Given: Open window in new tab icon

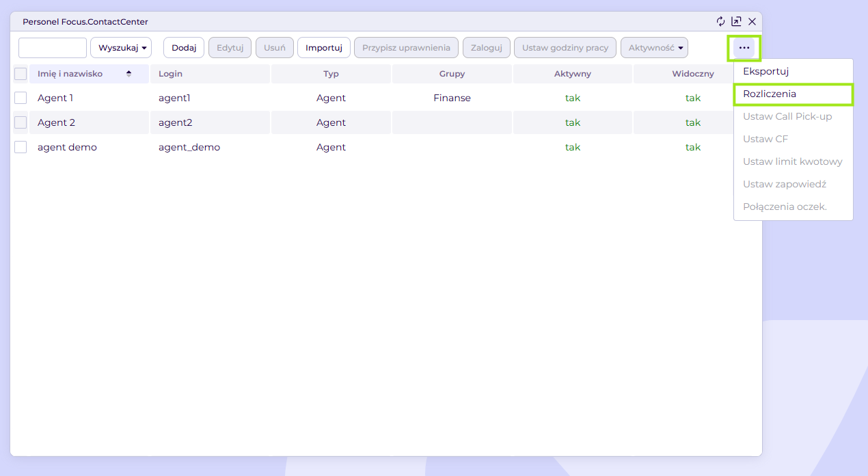Looking at the screenshot, I should tap(736, 21).
